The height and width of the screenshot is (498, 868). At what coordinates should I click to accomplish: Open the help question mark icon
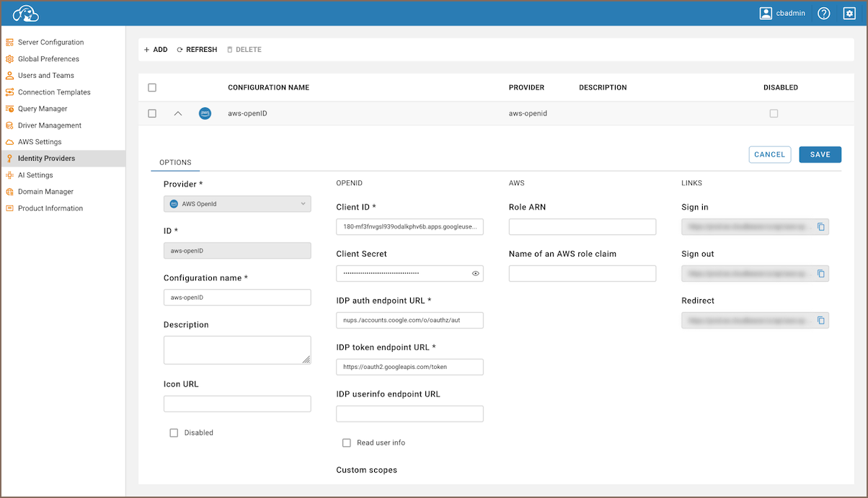[824, 14]
